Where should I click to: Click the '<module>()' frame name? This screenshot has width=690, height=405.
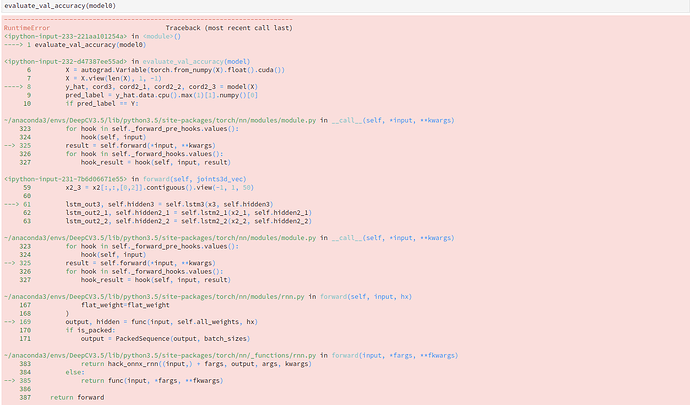pos(162,36)
